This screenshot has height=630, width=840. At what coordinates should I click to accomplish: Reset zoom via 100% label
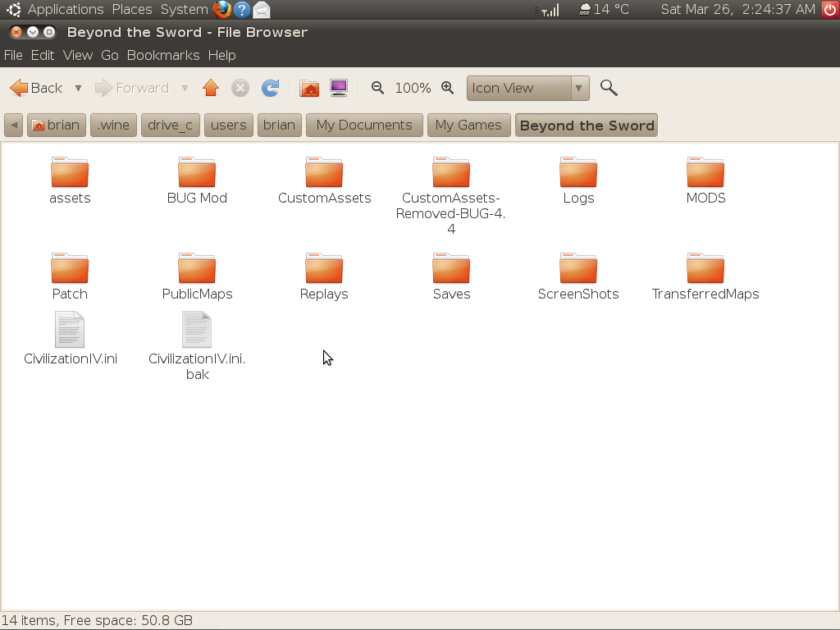coord(413,88)
